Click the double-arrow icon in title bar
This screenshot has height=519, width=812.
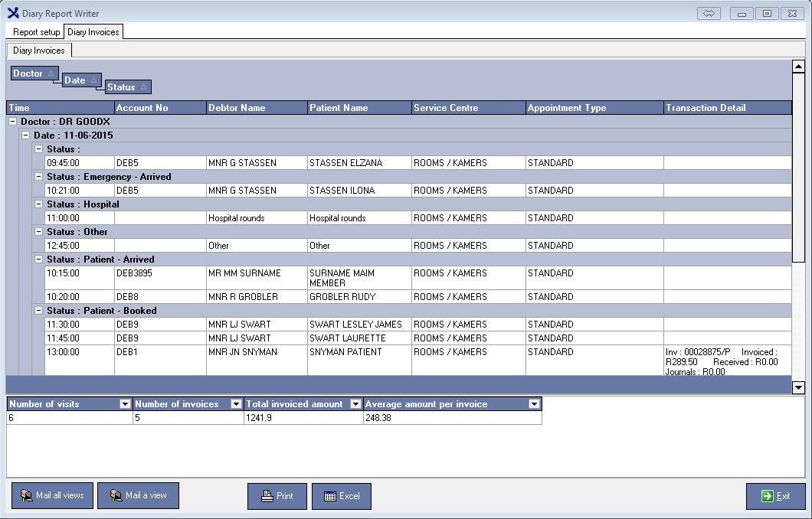pyautogui.click(x=709, y=14)
